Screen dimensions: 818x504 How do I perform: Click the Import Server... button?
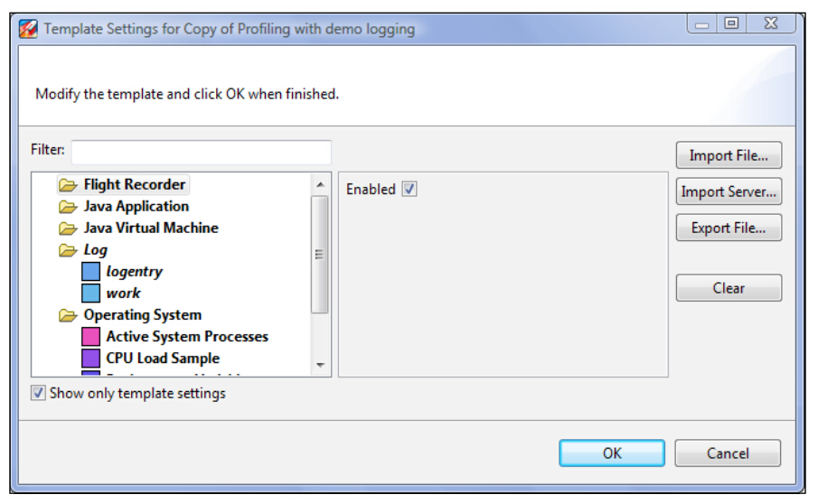(x=729, y=191)
